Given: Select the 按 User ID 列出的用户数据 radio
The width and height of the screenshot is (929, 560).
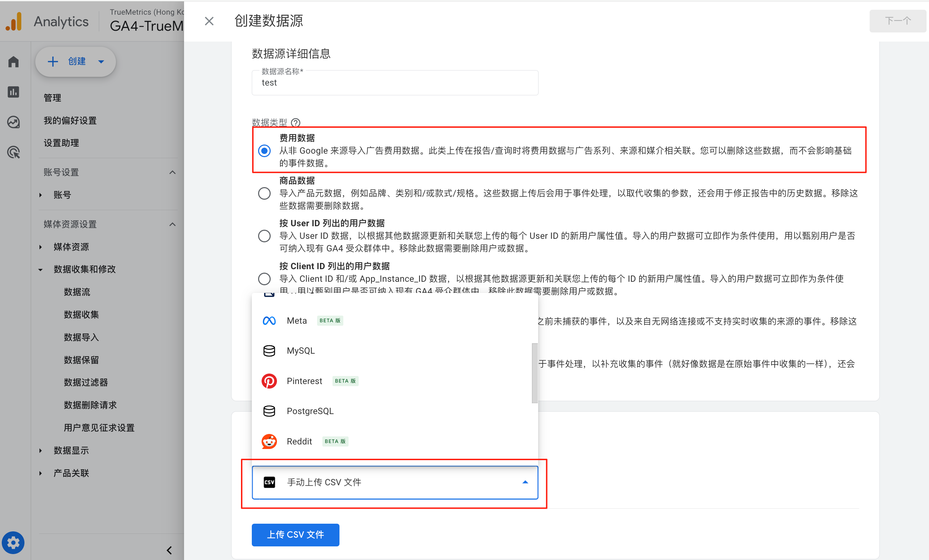Looking at the screenshot, I should click(x=264, y=236).
